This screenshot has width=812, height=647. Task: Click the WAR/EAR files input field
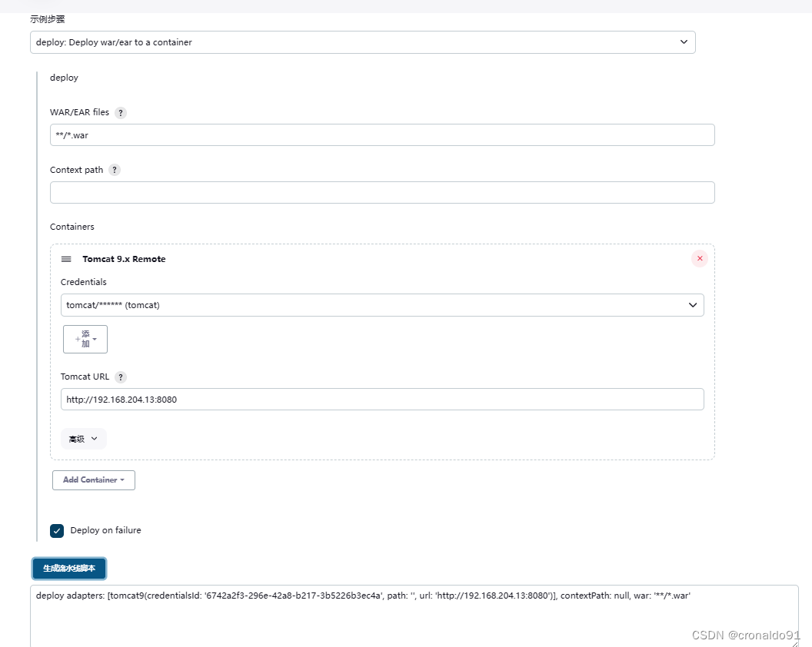(x=382, y=135)
